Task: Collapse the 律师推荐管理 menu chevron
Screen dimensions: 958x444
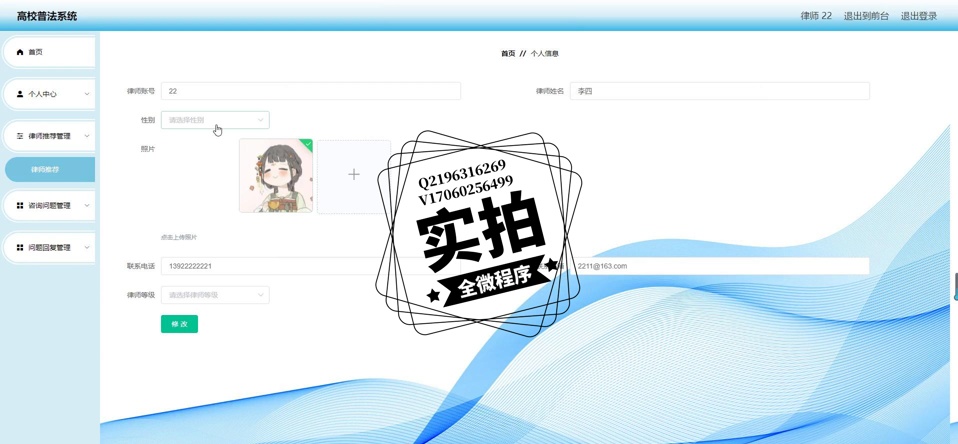Action: pyautogui.click(x=87, y=136)
